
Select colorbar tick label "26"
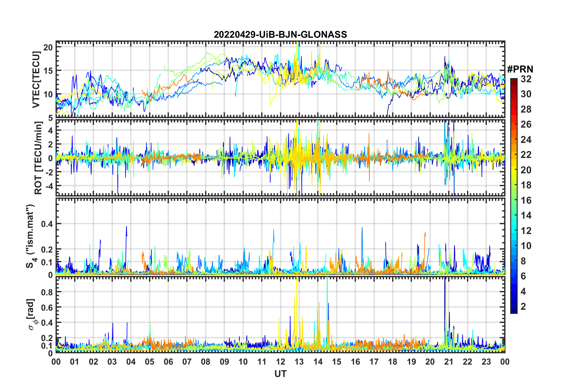526,124
